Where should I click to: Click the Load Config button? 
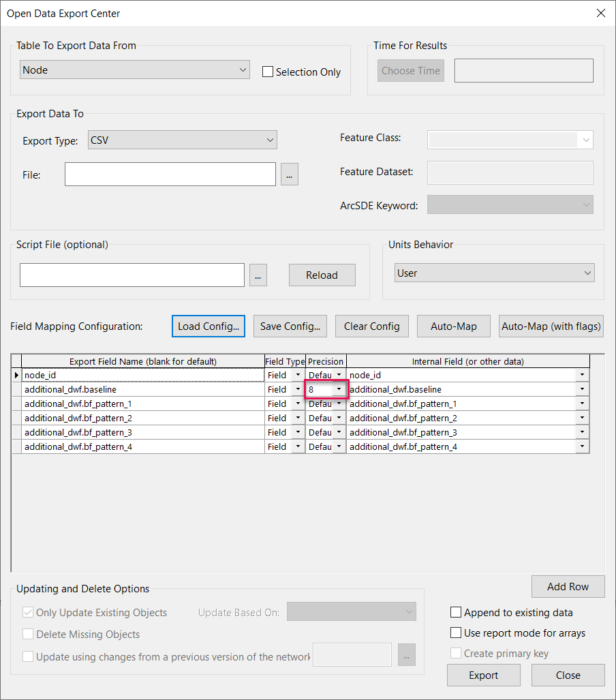coord(208,326)
